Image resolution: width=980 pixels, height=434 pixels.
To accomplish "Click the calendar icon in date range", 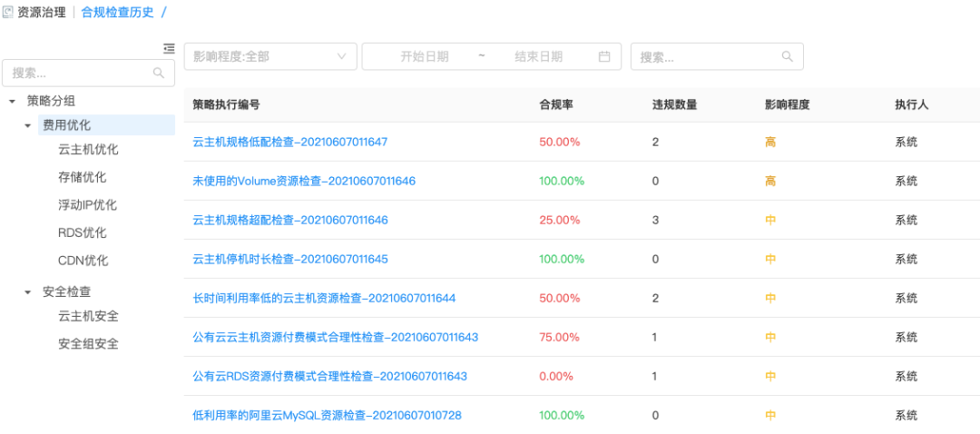I will click(x=604, y=56).
